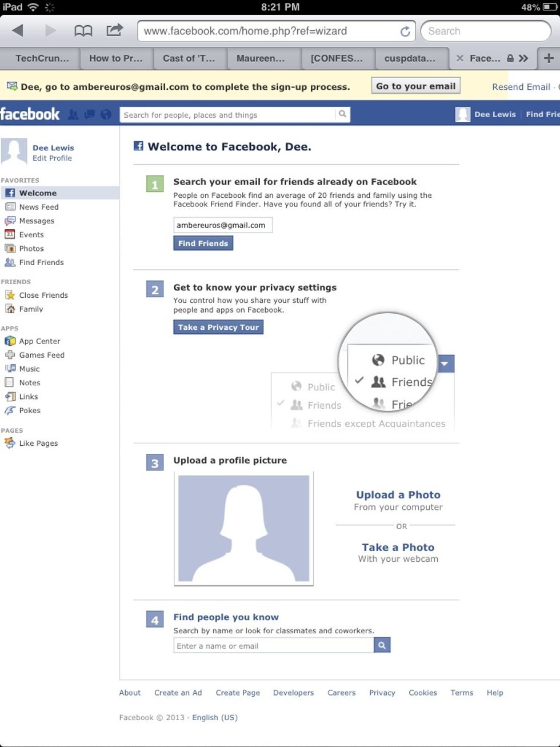This screenshot has width=560, height=747.
Task: Click Resend Email link
Action: coord(521,87)
